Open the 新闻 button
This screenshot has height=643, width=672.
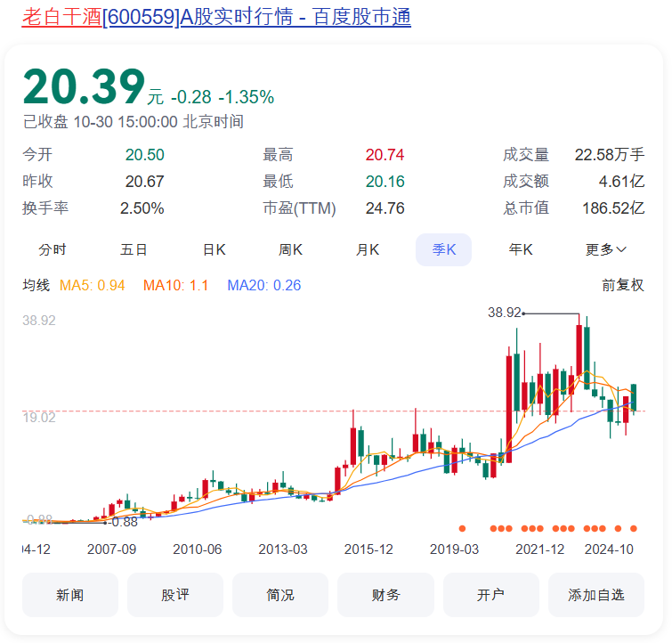[x=69, y=595]
